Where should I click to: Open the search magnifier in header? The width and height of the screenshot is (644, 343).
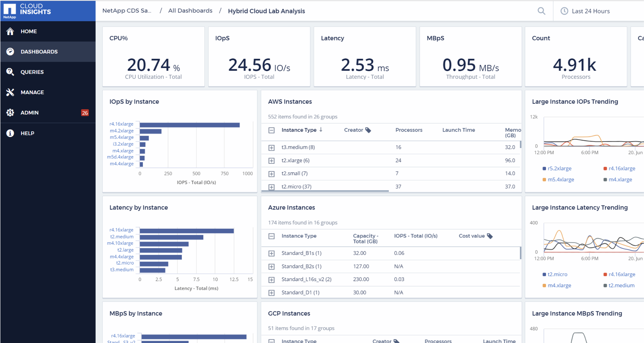541,11
